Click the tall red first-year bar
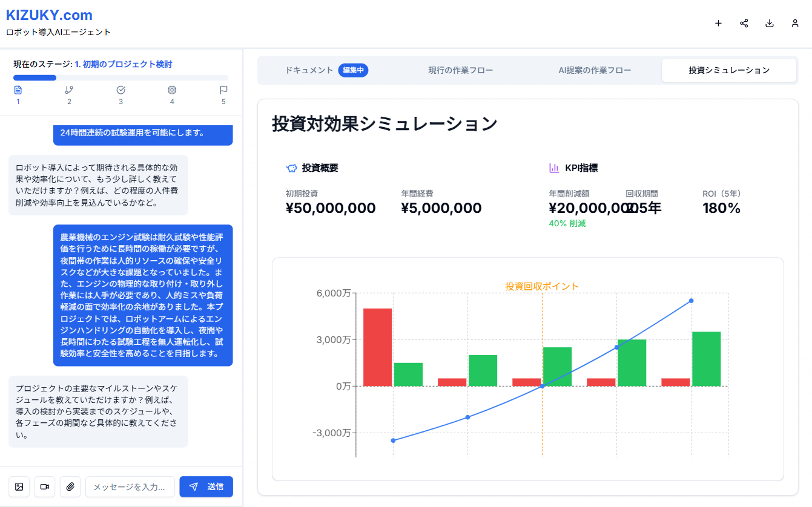 [377, 347]
